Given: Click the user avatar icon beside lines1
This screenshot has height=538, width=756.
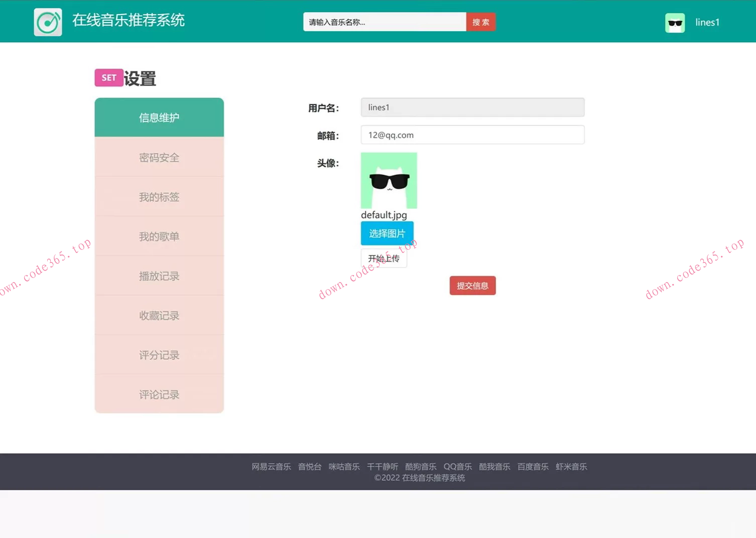Looking at the screenshot, I should [675, 22].
